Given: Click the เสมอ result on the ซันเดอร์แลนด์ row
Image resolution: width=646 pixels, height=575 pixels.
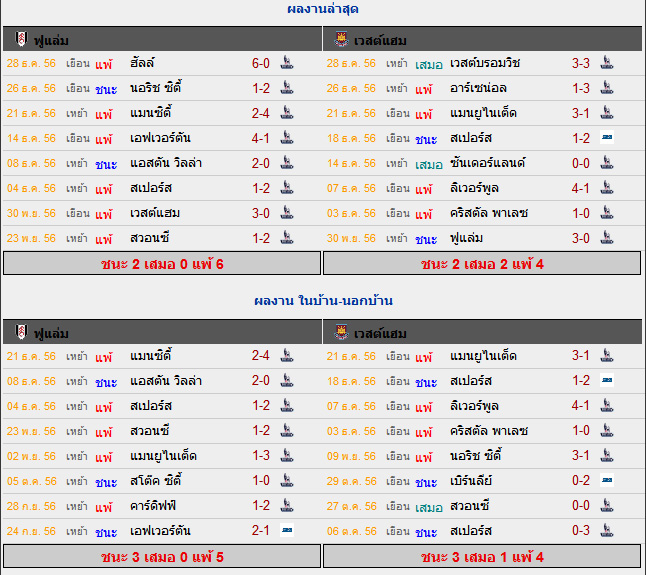Looking at the screenshot, I should tap(428, 164).
